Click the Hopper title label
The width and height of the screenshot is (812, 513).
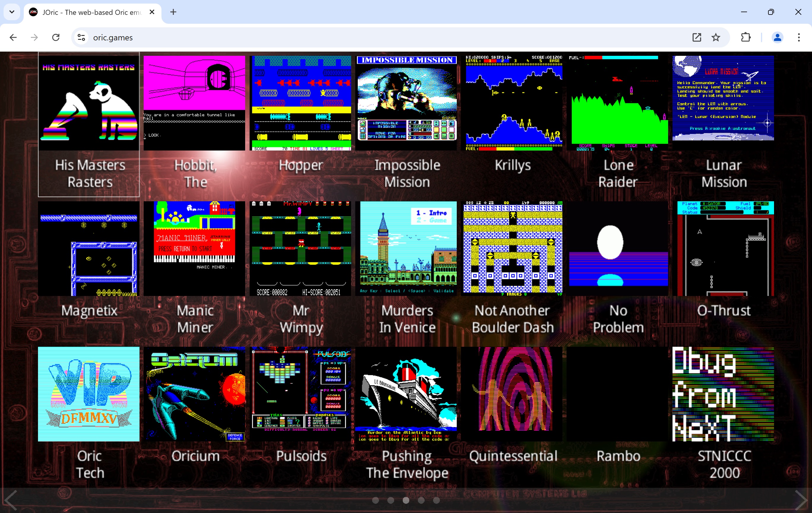click(x=301, y=166)
